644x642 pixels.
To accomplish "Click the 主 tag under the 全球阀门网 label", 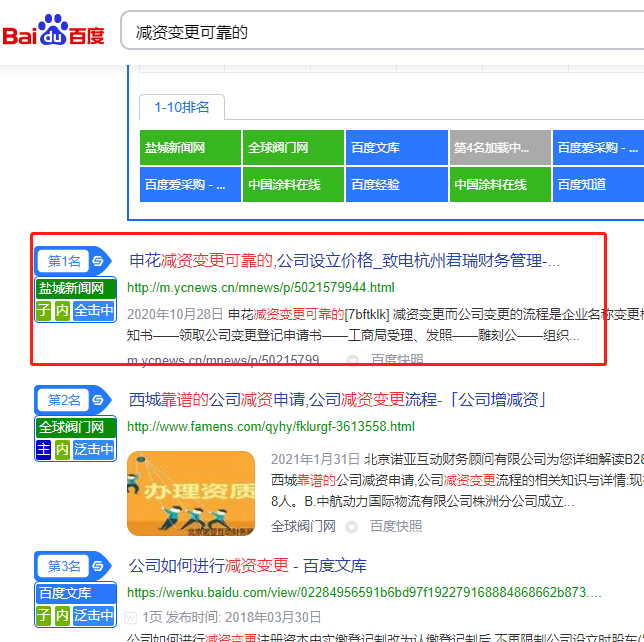I will (x=43, y=449).
